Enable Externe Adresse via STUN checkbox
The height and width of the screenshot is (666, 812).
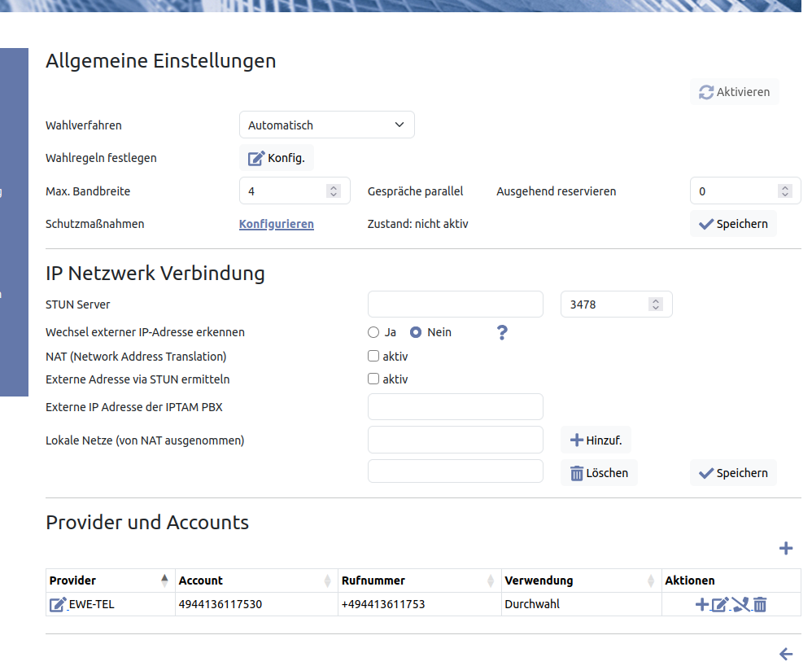point(373,379)
